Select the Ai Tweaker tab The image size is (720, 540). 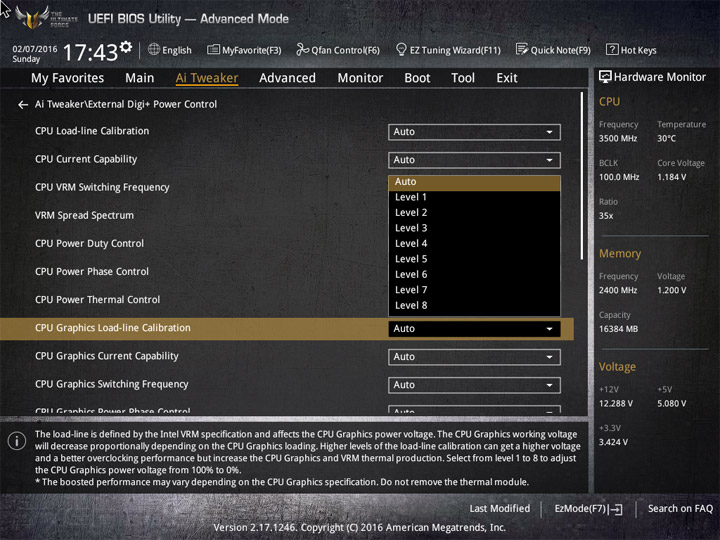pyautogui.click(x=207, y=78)
